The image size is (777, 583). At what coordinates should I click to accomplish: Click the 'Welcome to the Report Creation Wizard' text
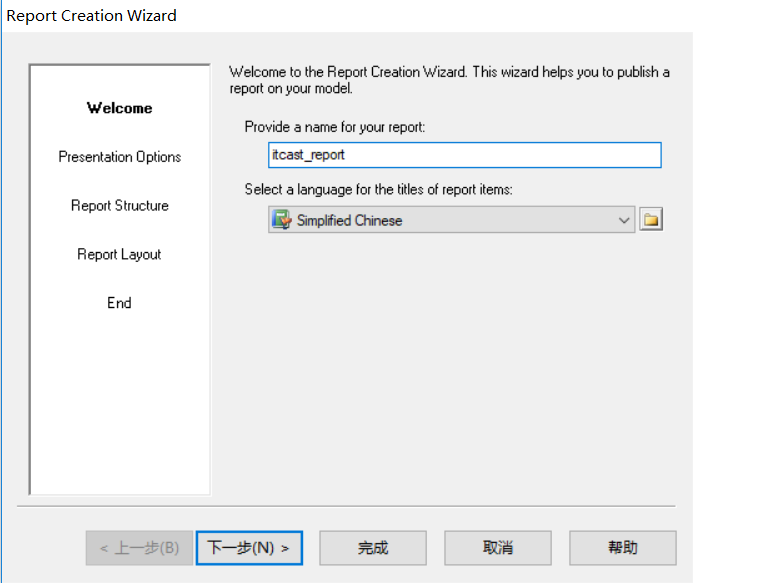pos(449,80)
